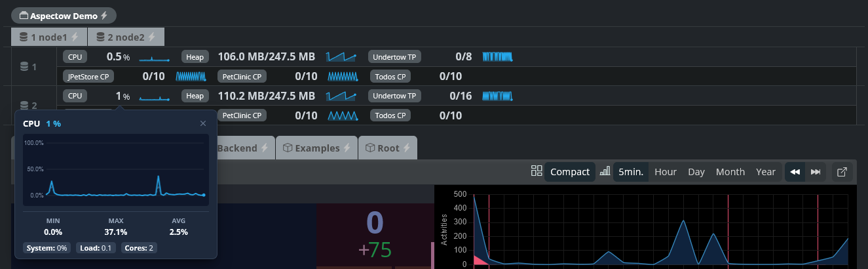This screenshot has height=269, width=868.
Task: Switch to the 2 node2 tab
Action: pyautogui.click(x=126, y=37)
